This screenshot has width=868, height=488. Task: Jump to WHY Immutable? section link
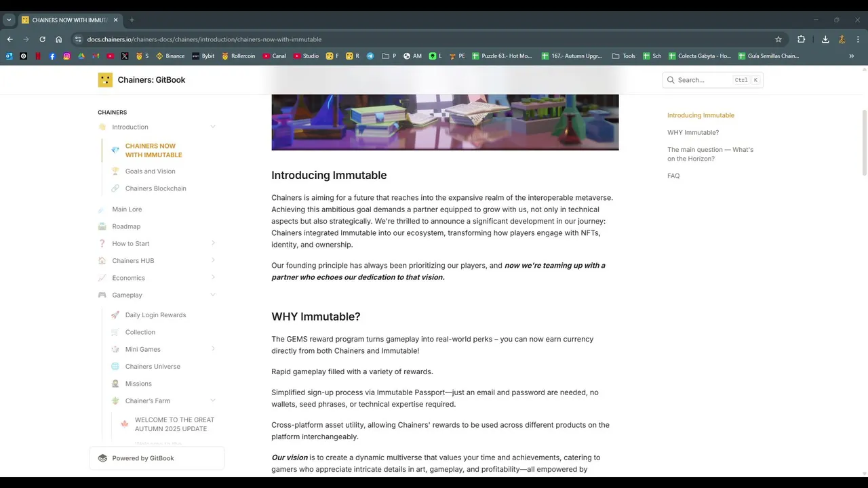[693, 133]
